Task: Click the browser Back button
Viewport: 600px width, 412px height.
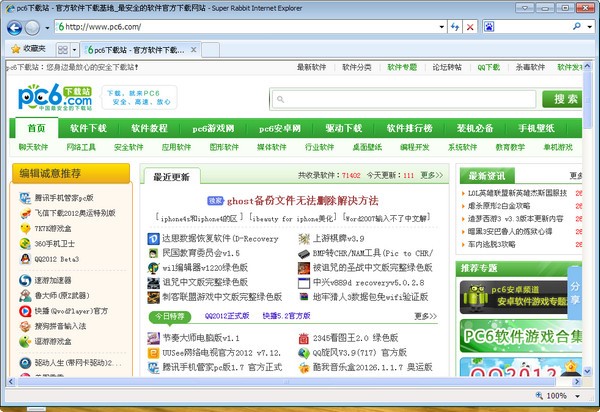Action: [14, 28]
